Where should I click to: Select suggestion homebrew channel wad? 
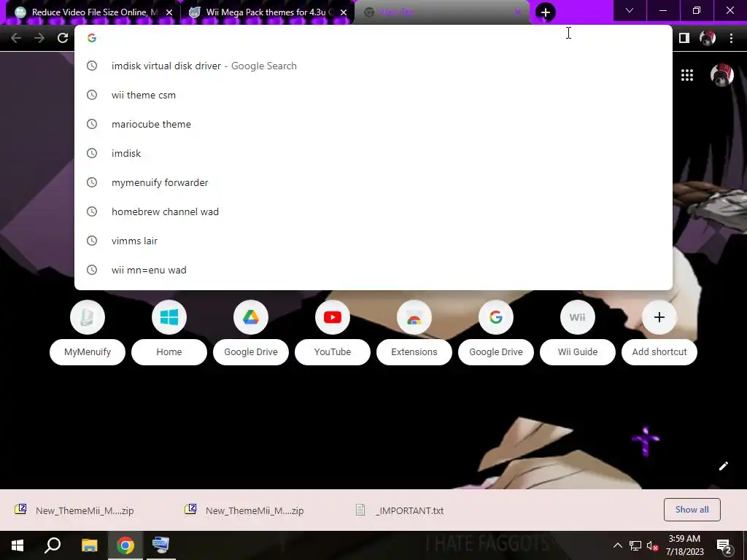pos(373,211)
